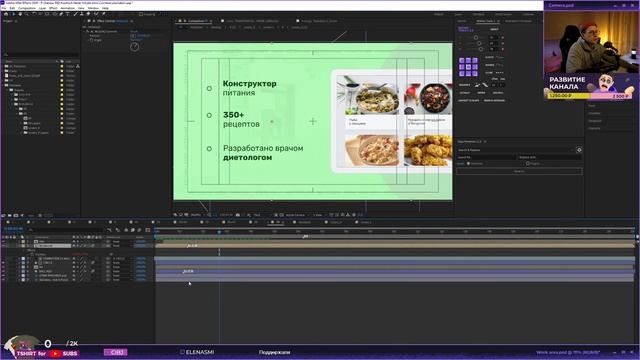Set anchor point to center in the Motion Tools grid

(x=468, y=67)
